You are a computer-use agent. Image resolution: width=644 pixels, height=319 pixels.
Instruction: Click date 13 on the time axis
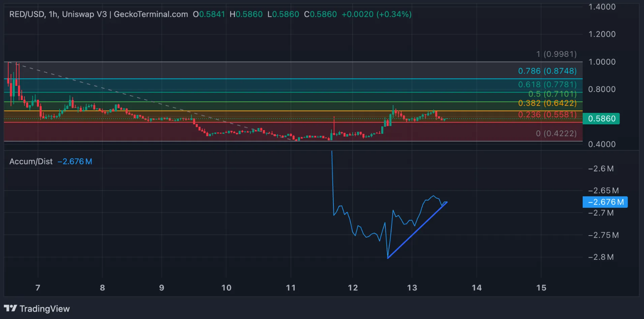point(412,288)
